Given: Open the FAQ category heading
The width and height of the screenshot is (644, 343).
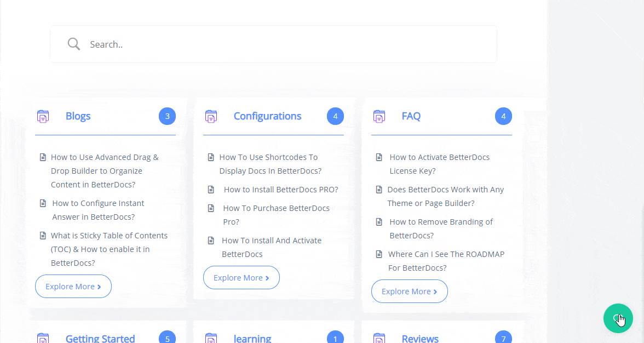Looking at the screenshot, I should point(411,116).
